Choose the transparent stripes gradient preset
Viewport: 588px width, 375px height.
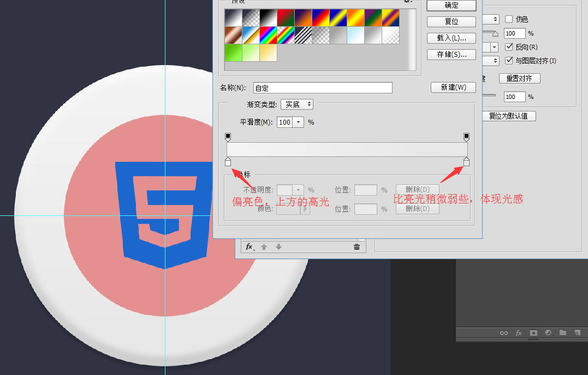[304, 36]
